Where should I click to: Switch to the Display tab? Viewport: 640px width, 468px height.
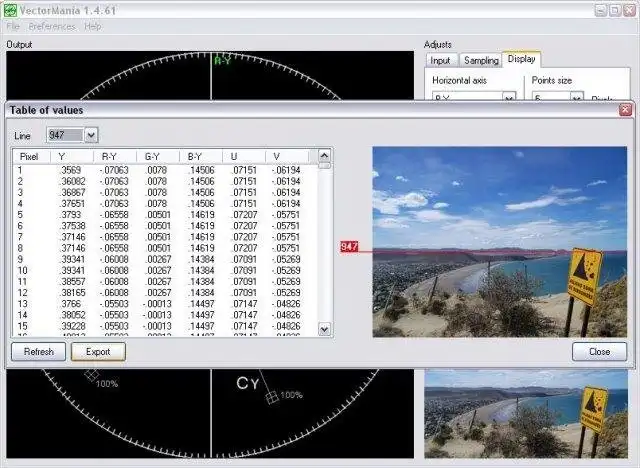(x=521, y=59)
